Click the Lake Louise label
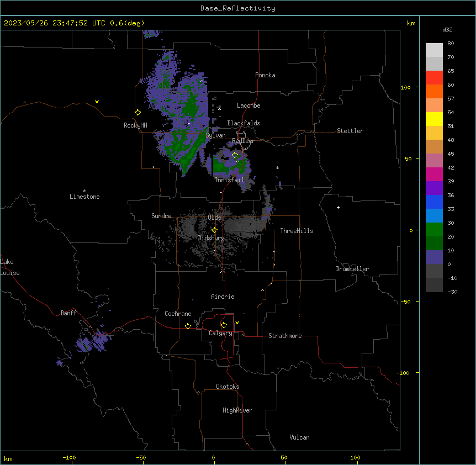476x465 pixels. point(10,267)
